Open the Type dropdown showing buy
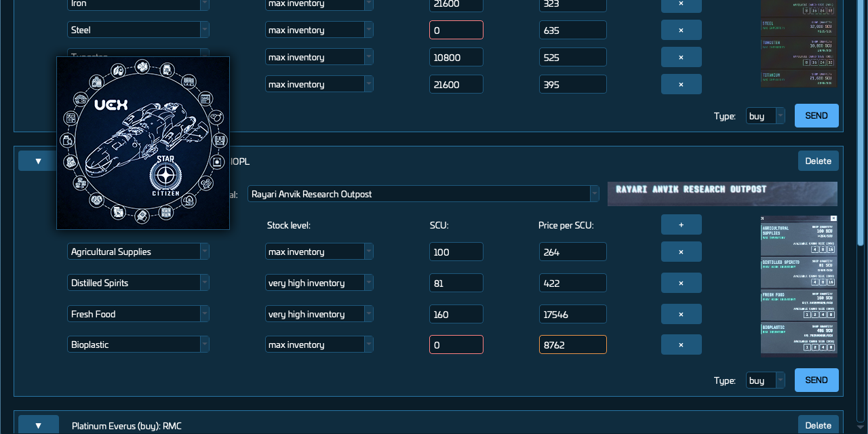868x434 pixels. [x=765, y=380]
